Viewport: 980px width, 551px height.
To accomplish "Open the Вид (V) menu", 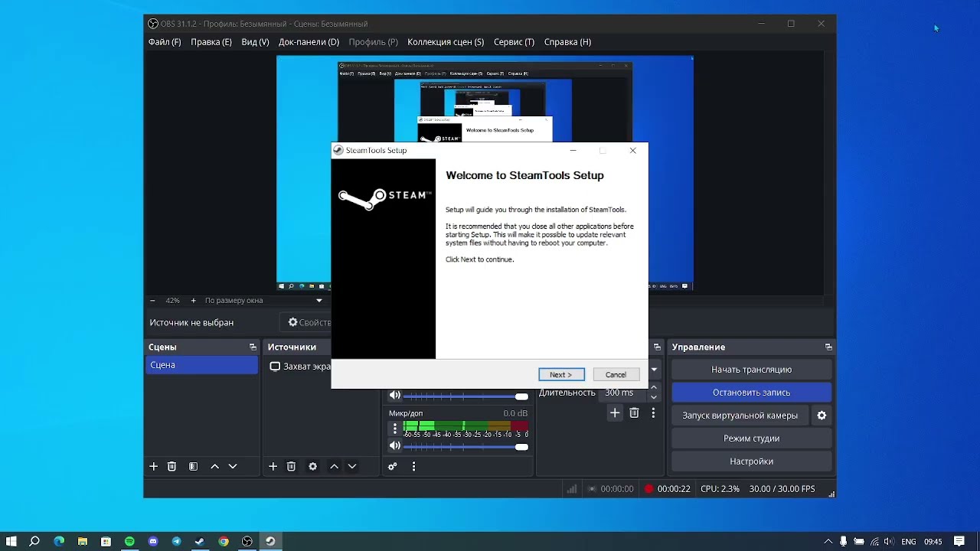I will (255, 42).
